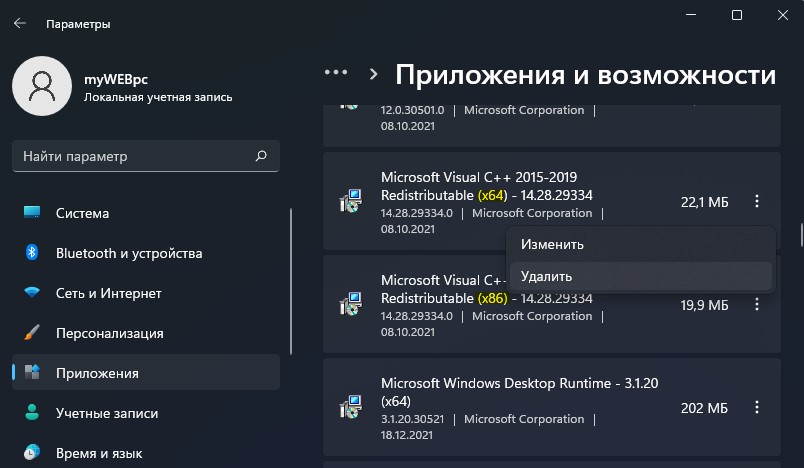This screenshot has height=468, width=804.
Task: Open Время и язык section
Action: pos(146,453)
